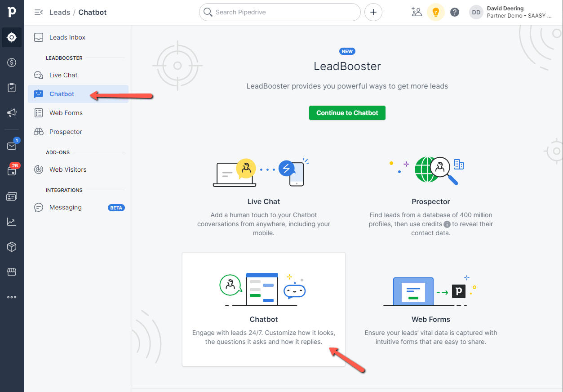The height and width of the screenshot is (392, 563).
Task: Open Mail via the envelope icon
Action: pos(12,146)
